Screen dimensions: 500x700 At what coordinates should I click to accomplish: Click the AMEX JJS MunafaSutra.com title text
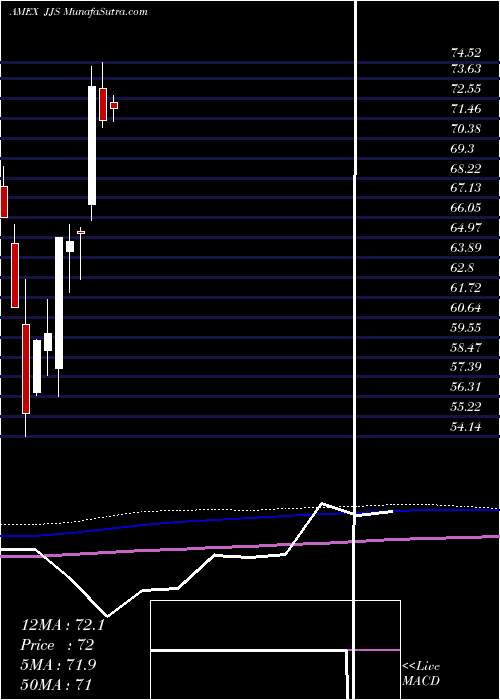pos(79,12)
